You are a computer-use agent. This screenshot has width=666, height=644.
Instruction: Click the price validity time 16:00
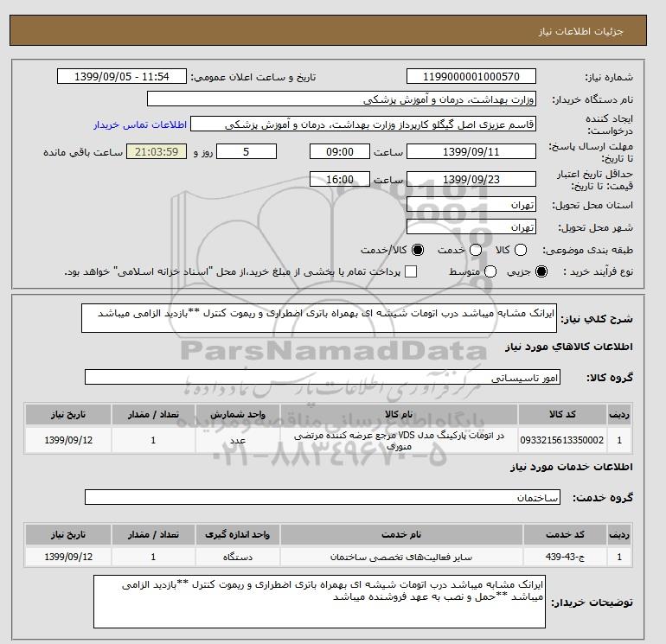tap(340, 179)
